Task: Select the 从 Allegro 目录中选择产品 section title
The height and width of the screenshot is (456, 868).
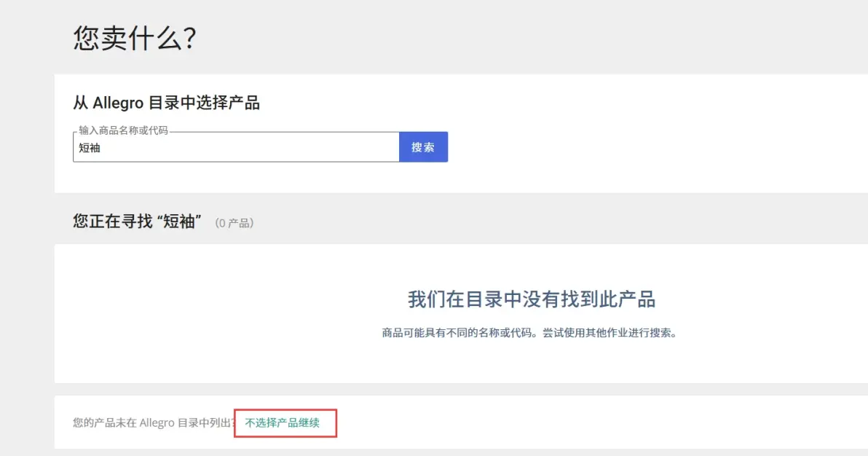Action: [166, 103]
